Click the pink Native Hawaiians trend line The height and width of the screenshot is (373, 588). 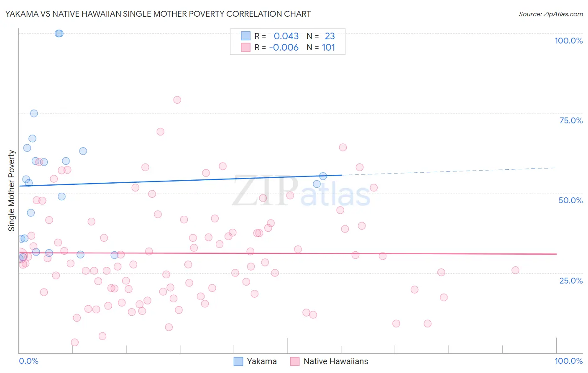click(287, 253)
